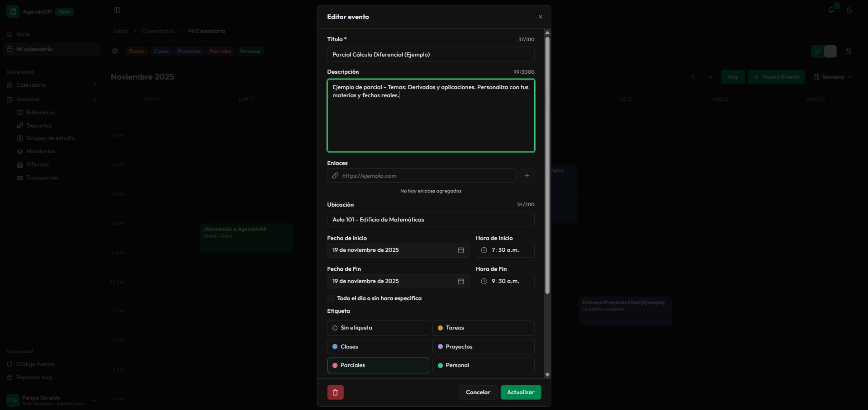
Task: Open user options three dots
Action: (94, 400)
